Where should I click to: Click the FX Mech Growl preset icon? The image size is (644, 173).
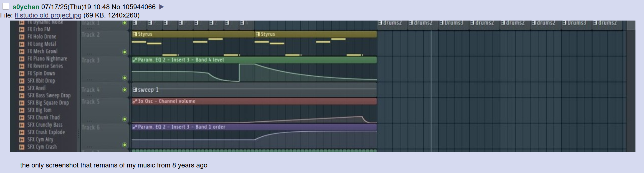click(22, 51)
